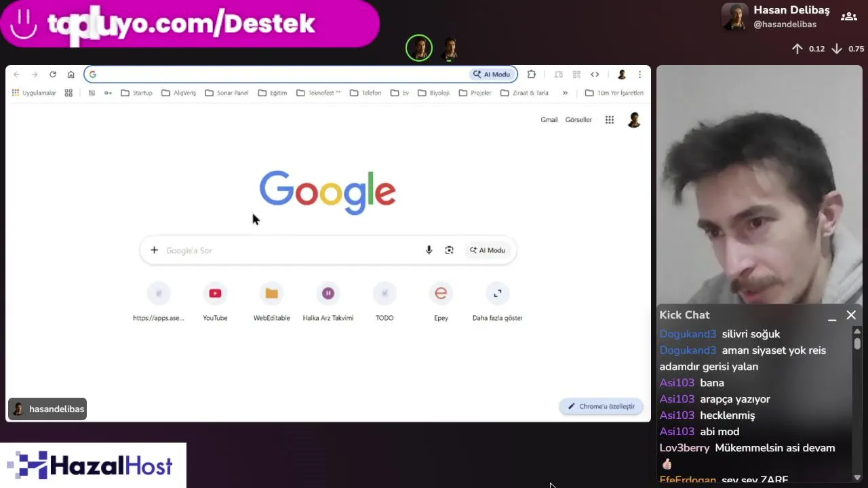Open the Projeler bookmark folder
Viewport: 868px width, 488px height.
tap(475, 93)
